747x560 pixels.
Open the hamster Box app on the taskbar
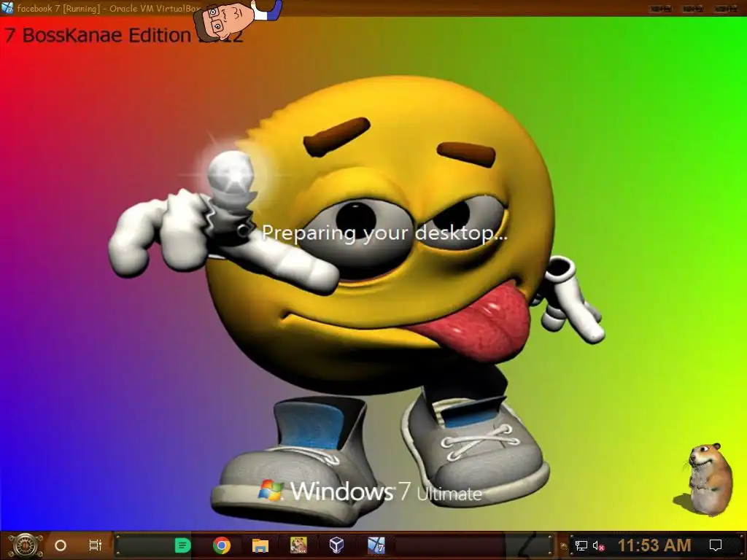point(298,545)
